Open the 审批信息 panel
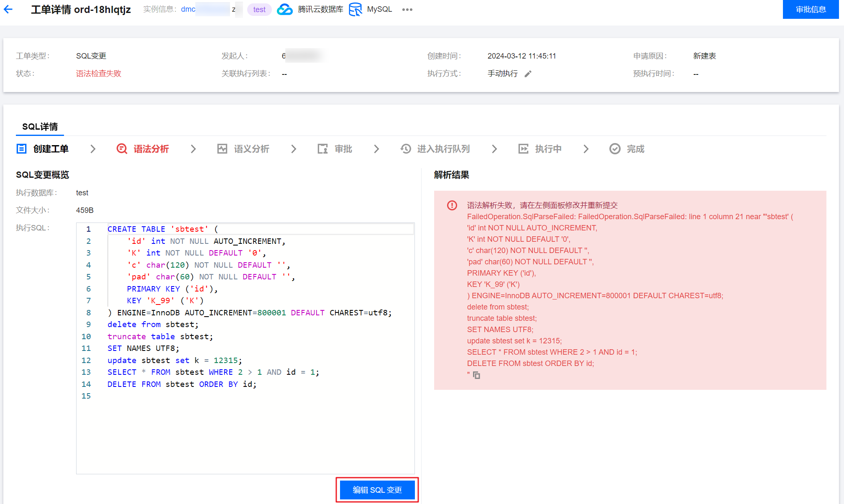Screen dimensions: 844x504 click(811, 9)
